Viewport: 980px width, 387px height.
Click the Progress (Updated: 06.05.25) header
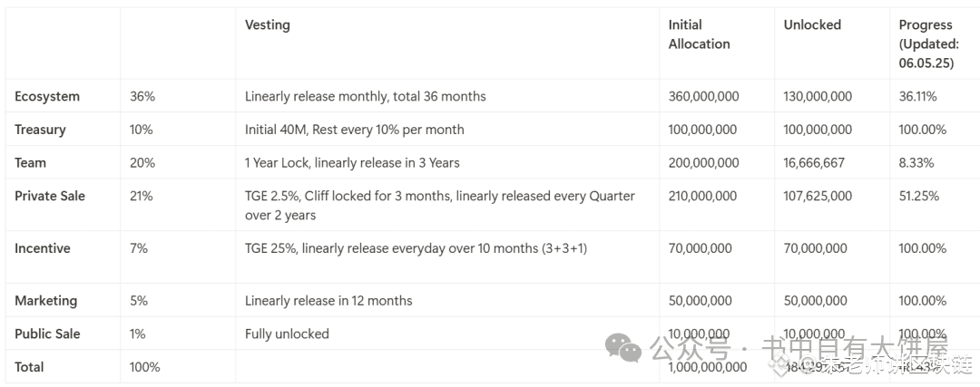click(x=928, y=44)
